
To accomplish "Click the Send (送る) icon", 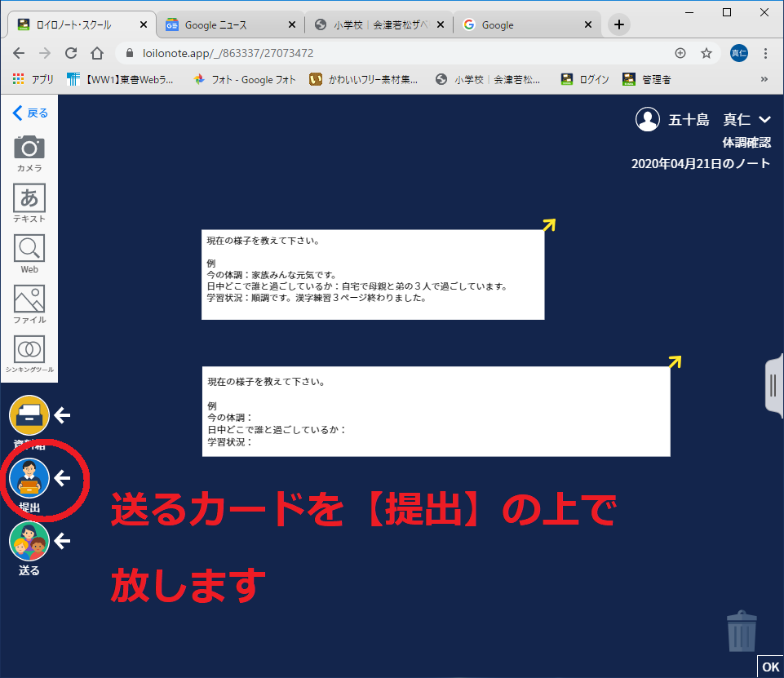I will point(29,542).
